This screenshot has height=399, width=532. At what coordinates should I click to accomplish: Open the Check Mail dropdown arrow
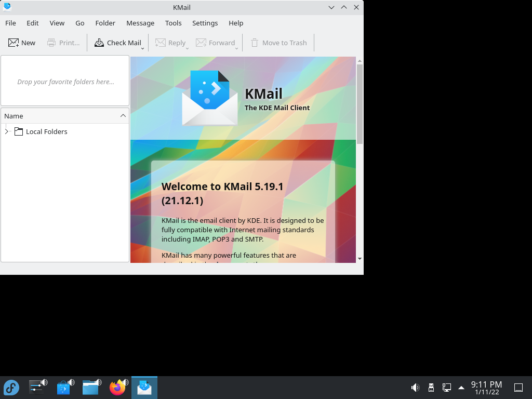143,48
